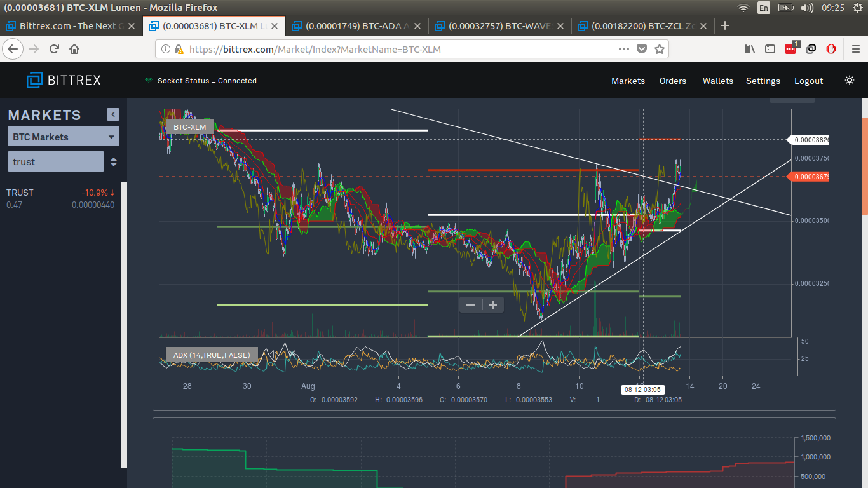
Task: Zoom out the chart with minus button
Action: pos(470,305)
